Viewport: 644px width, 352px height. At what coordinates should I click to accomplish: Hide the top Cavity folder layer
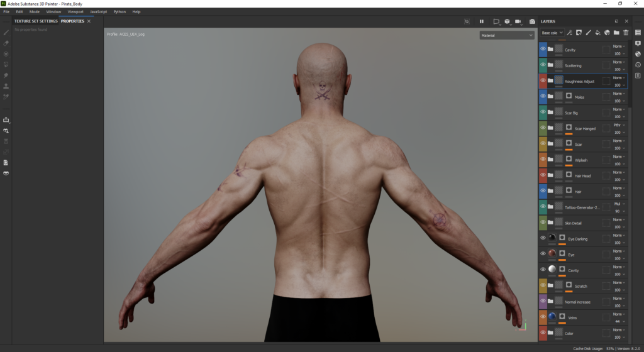pyautogui.click(x=543, y=49)
